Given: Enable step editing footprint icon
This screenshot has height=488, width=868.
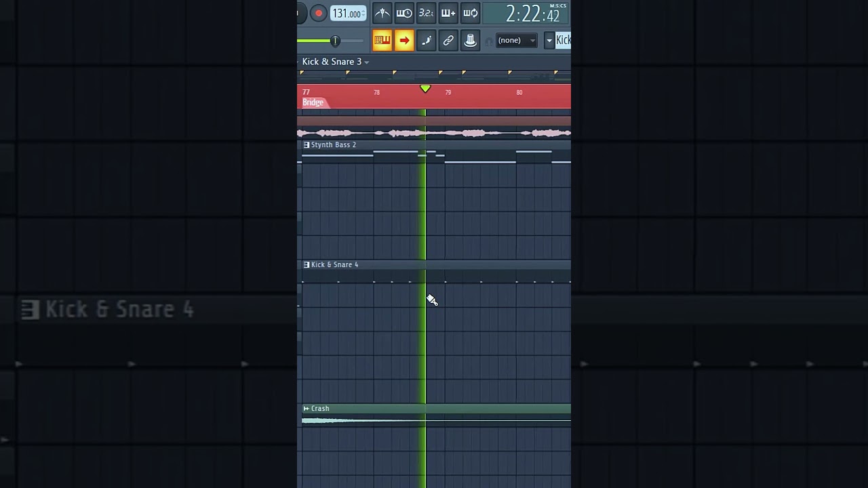Looking at the screenshot, I should coord(426,41).
